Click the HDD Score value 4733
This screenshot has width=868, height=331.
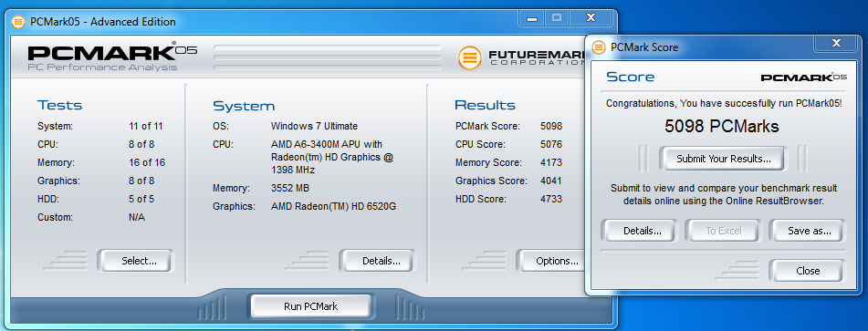[551, 199]
